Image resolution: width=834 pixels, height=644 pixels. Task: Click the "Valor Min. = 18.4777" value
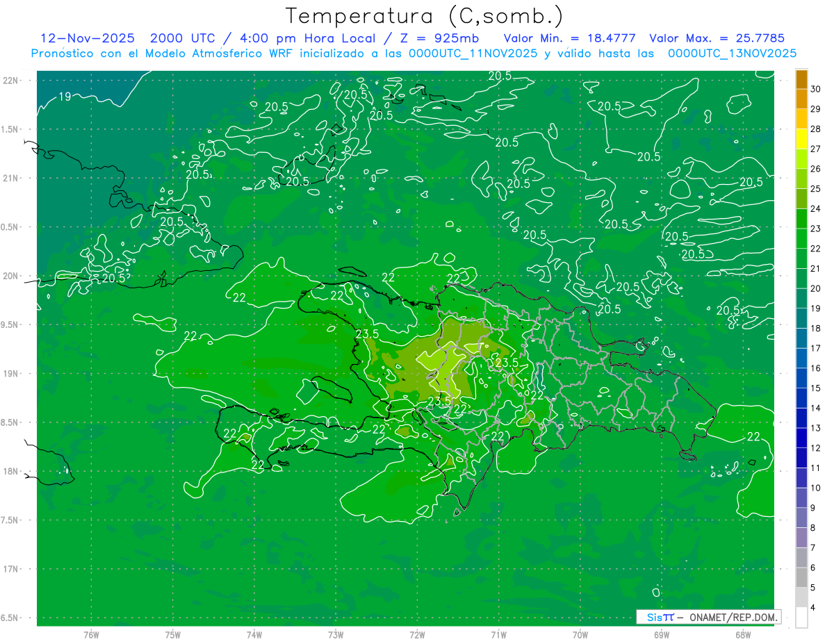(x=569, y=38)
